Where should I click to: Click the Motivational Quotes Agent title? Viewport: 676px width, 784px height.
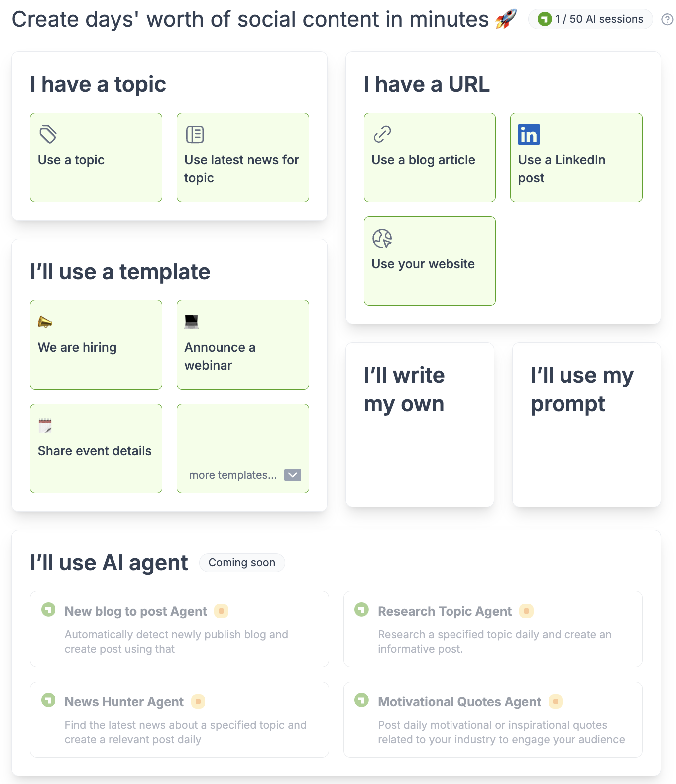pyautogui.click(x=459, y=702)
